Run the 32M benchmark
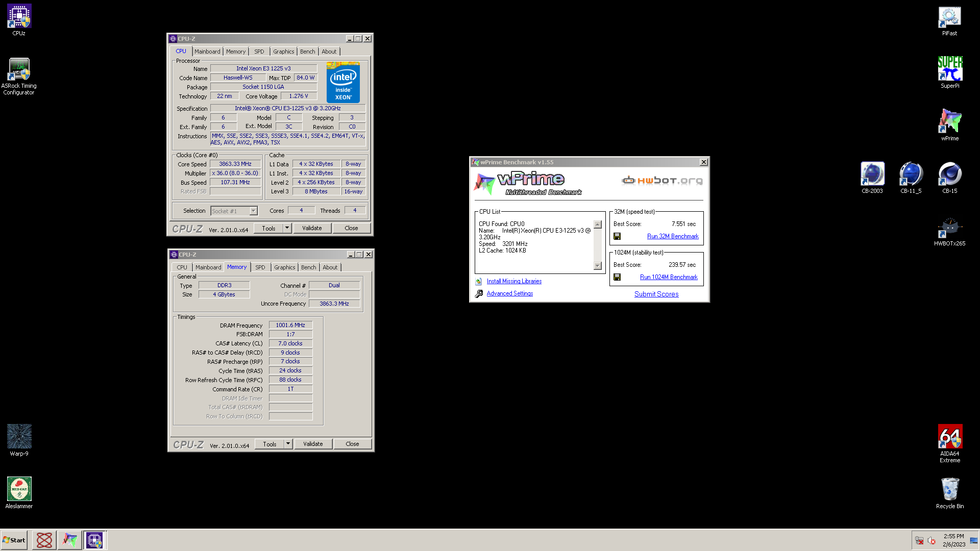Viewport: 980px width, 551px height. [673, 236]
